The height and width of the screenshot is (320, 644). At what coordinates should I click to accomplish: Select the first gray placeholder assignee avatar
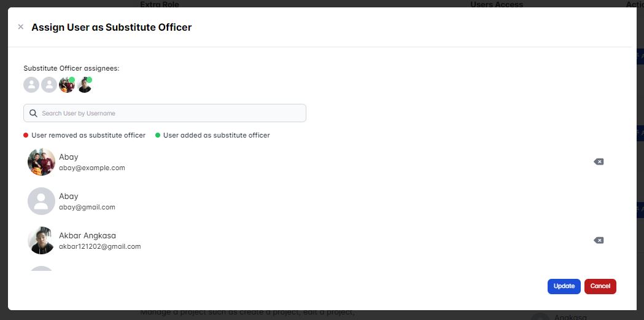pyautogui.click(x=31, y=85)
